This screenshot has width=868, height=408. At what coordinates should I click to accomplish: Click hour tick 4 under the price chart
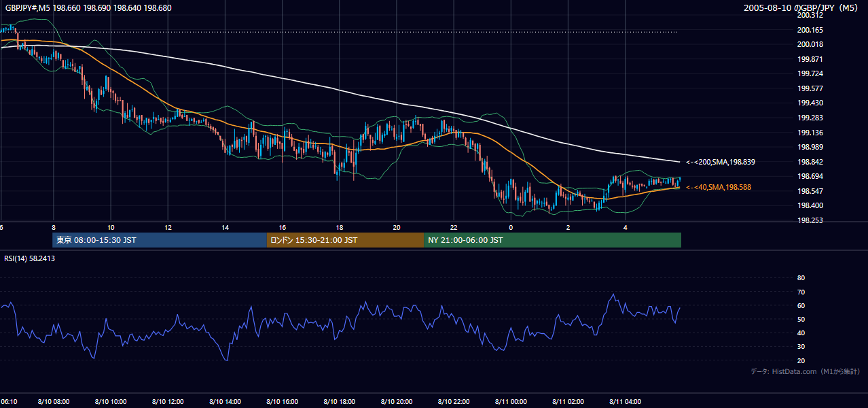[626, 228]
